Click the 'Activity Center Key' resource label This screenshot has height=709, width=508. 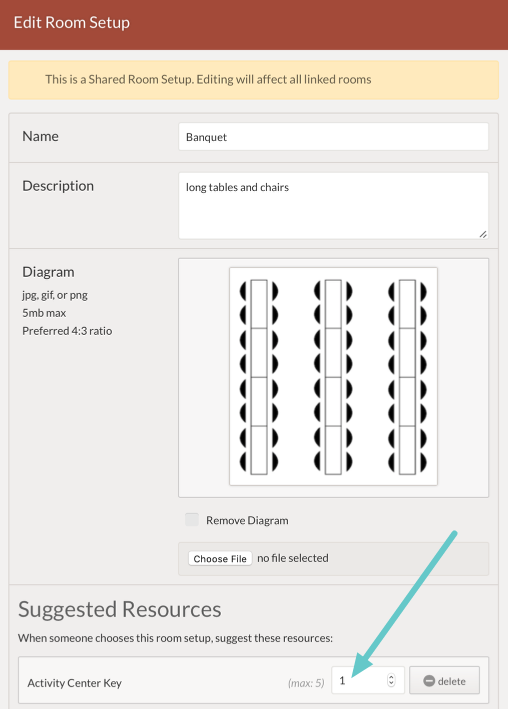coord(75,683)
